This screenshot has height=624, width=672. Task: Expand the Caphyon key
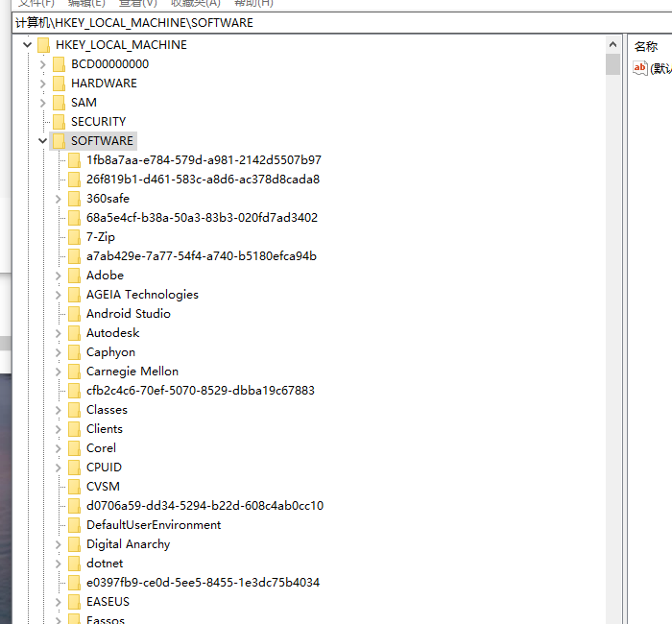coord(59,352)
